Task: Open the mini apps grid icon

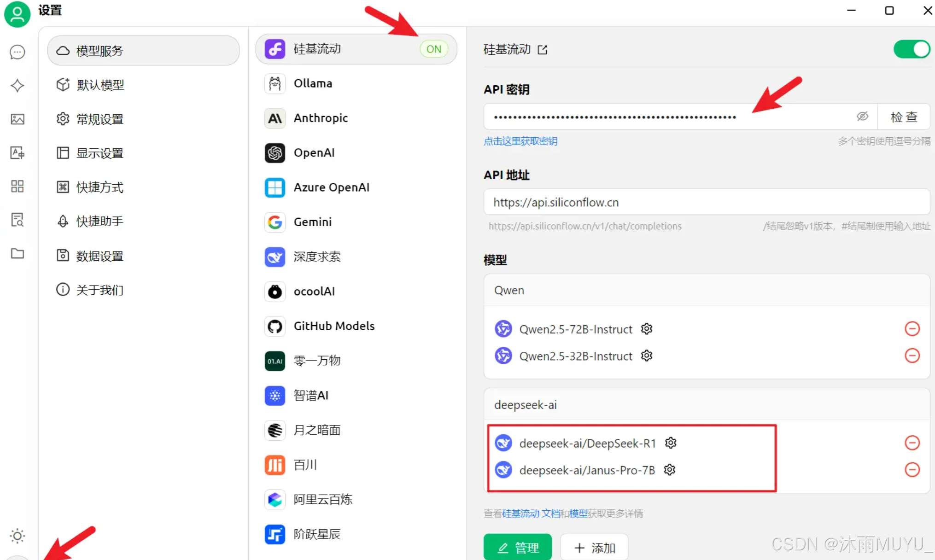Action: (17, 186)
